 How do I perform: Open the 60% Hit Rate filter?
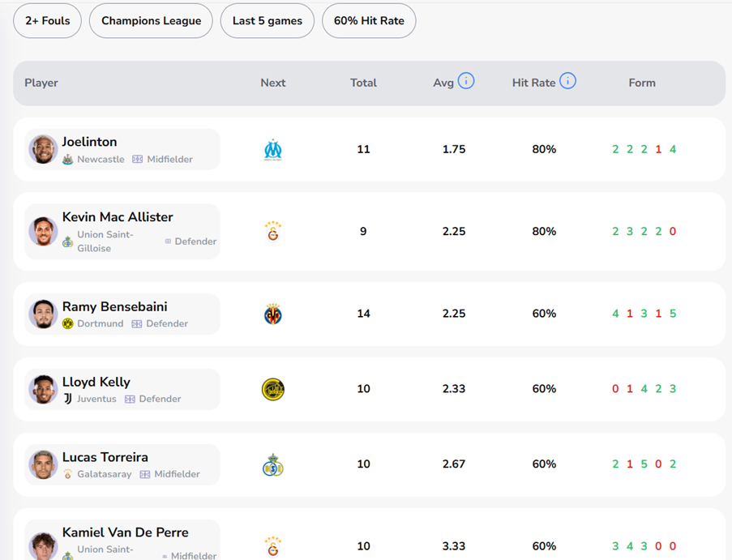(369, 21)
